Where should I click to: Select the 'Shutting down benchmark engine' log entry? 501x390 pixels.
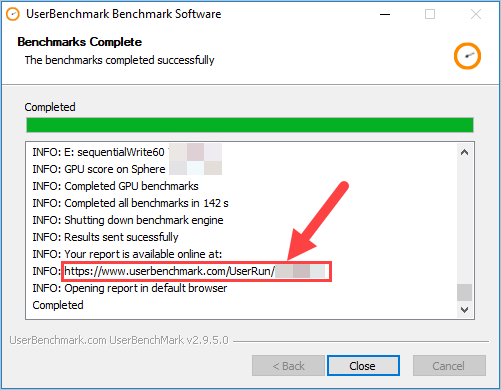[128, 220]
